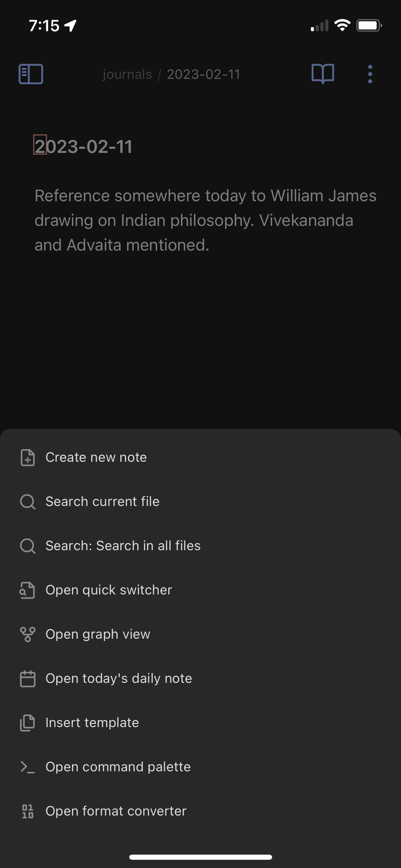The image size is (401, 868).
Task: Toggle reading view with the book icon
Action: click(x=323, y=74)
